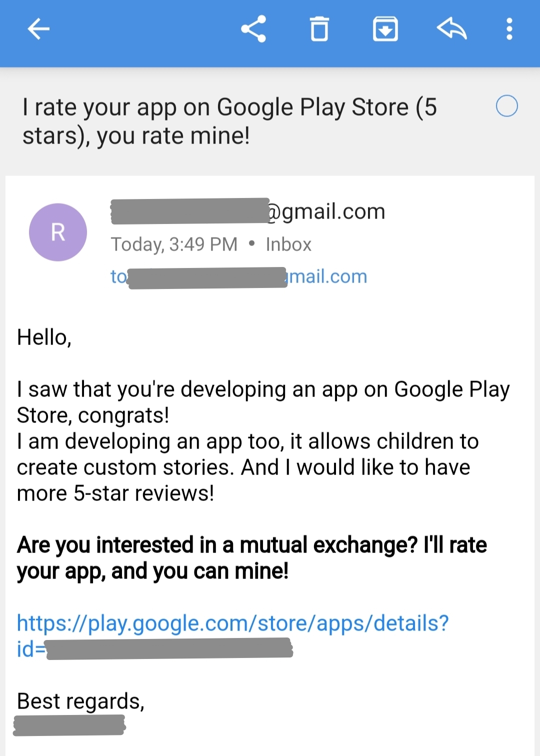Expand the blue "to" recipient line
540x756 pixels.
[x=238, y=276]
